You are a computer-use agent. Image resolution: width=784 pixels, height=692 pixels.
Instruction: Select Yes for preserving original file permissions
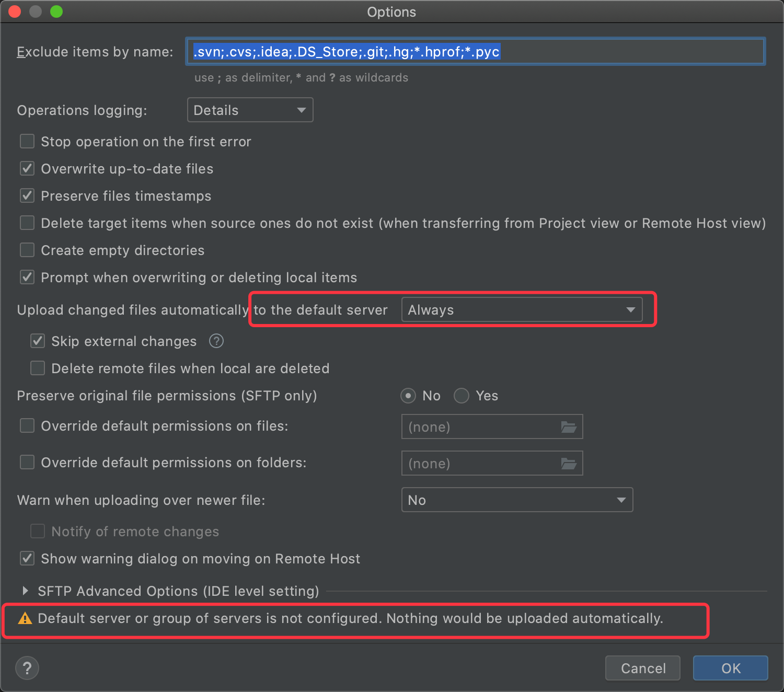click(x=462, y=396)
